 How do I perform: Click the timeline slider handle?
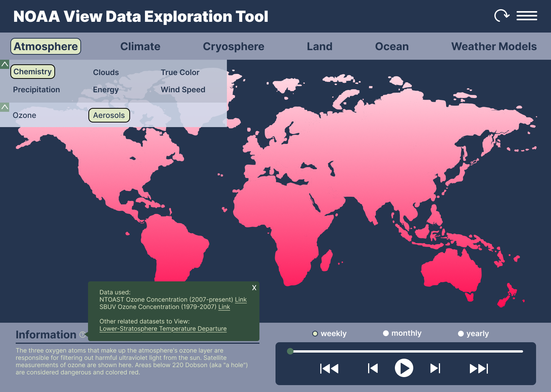[x=290, y=351]
